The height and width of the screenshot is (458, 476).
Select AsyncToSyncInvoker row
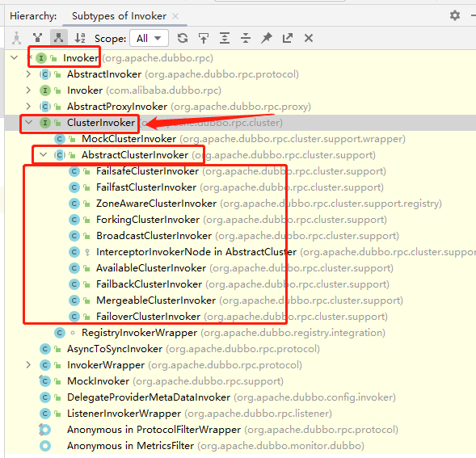240,349
